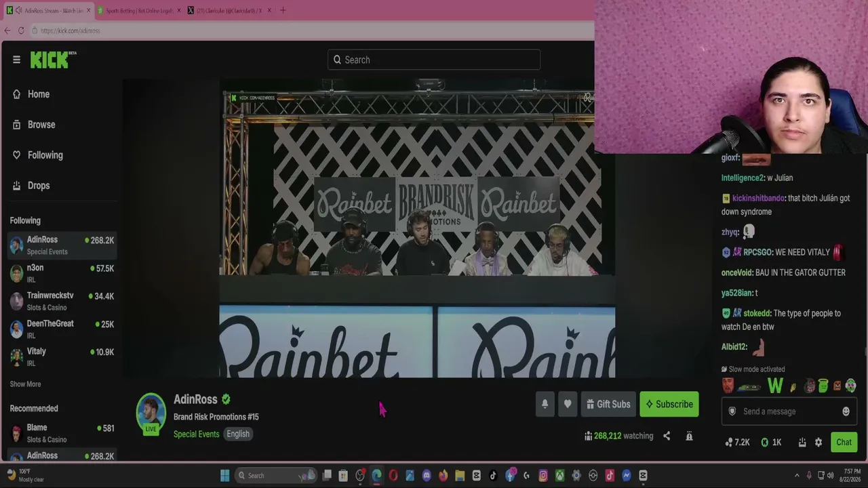Click the 7.2K channel points counter
The width and height of the screenshot is (868, 488).
[x=737, y=442]
